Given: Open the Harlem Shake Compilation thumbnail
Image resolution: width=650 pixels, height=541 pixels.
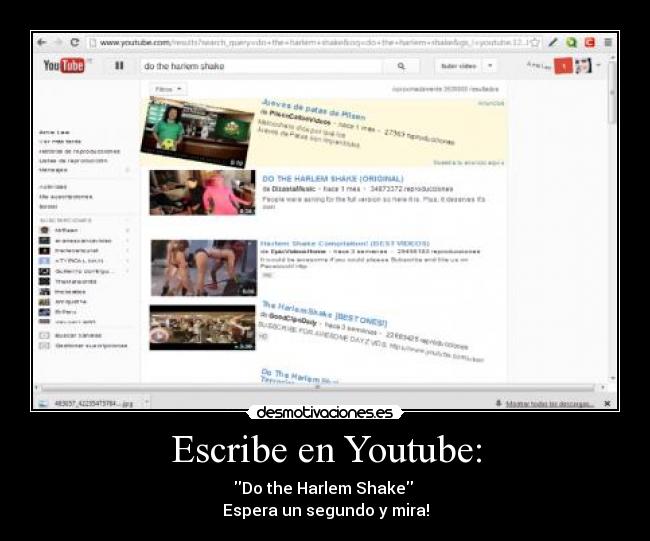Looking at the screenshot, I should 204,268.
